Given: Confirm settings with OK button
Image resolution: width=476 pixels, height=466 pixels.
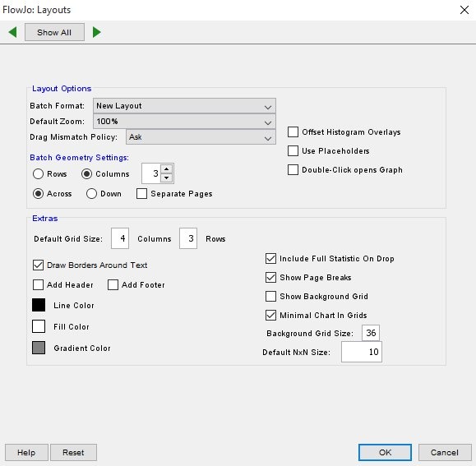Looking at the screenshot, I should click(x=385, y=453).
